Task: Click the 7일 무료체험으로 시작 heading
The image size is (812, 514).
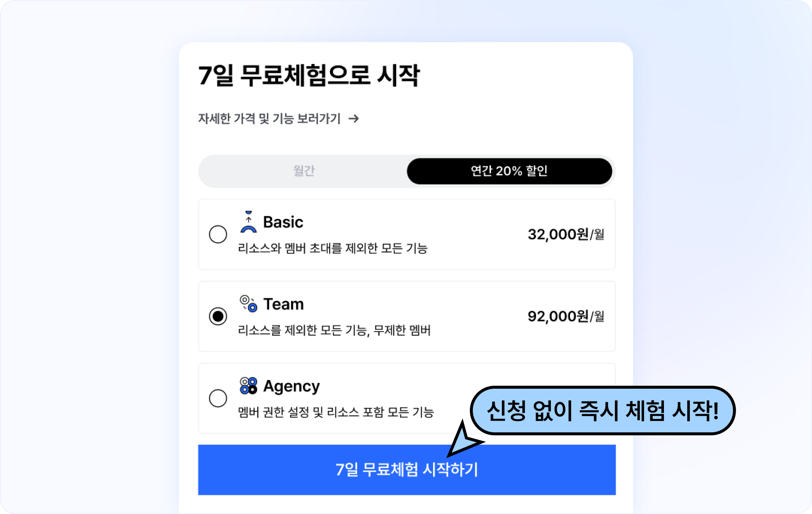Action: [309, 76]
